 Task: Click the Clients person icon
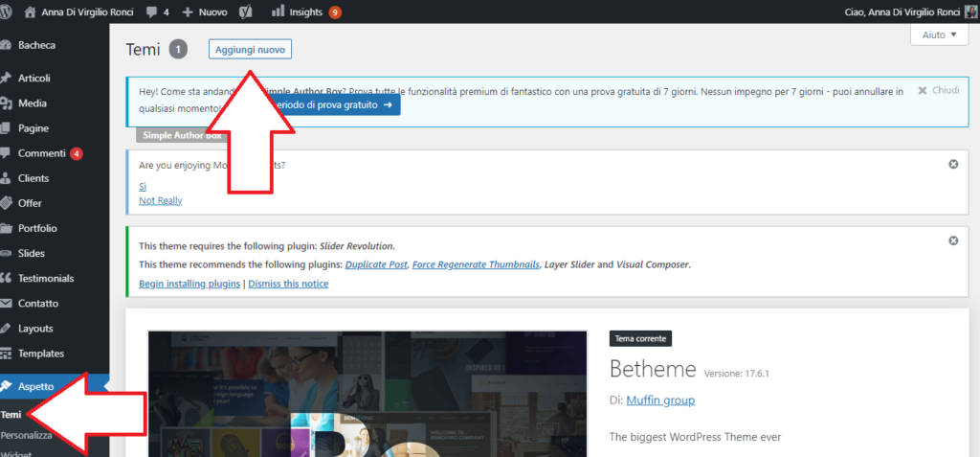coord(6,178)
